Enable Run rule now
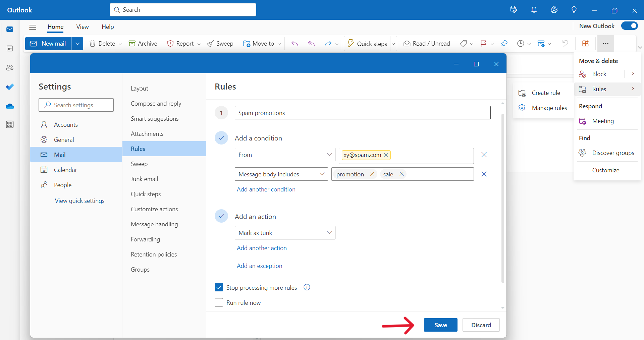 pyautogui.click(x=219, y=302)
